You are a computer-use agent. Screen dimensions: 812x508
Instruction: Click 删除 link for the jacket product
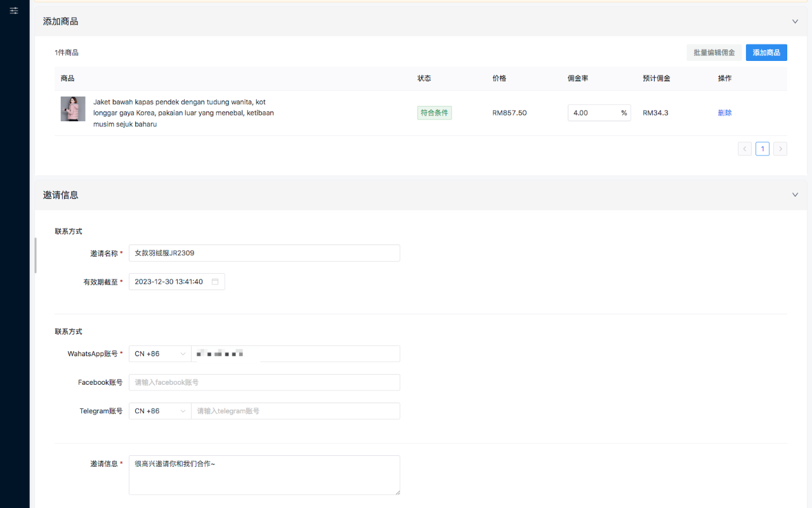click(x=725, y=113)
